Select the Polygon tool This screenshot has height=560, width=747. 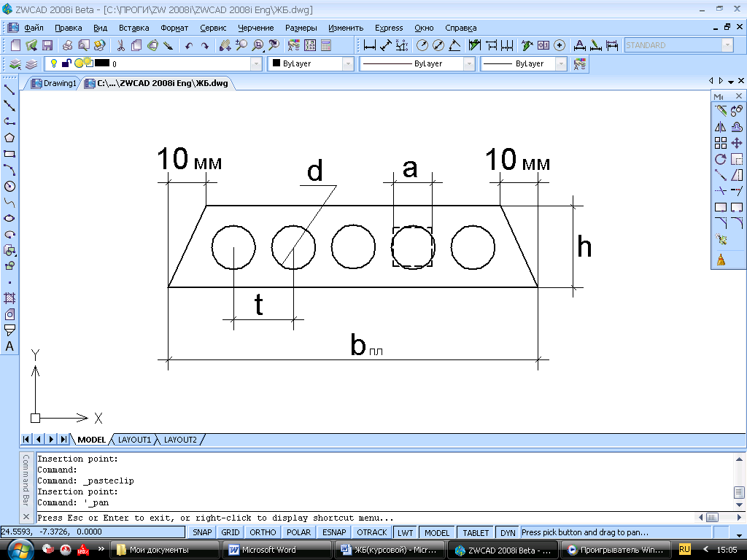click(9, 138)
